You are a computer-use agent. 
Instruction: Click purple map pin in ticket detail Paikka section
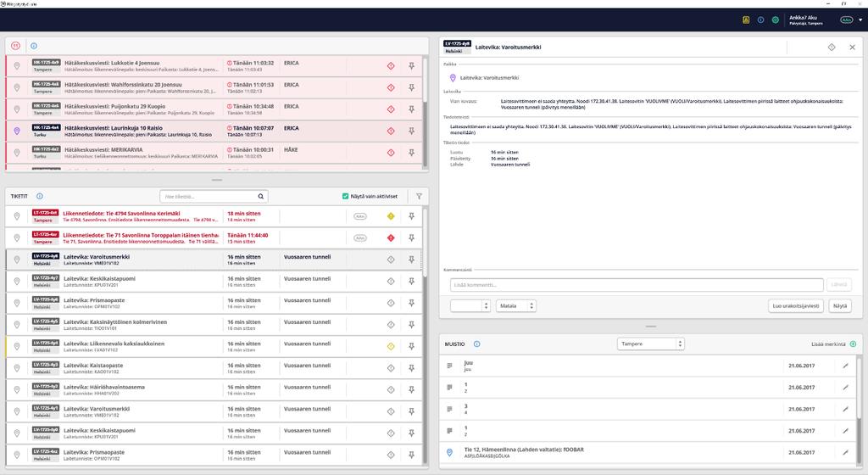pyautogui.click(x=453, y=78)
